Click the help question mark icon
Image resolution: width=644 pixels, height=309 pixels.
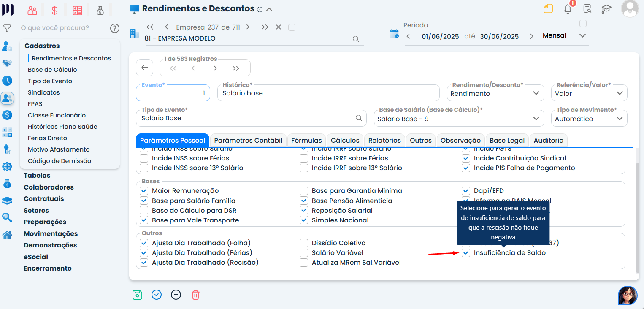point(115,28)
